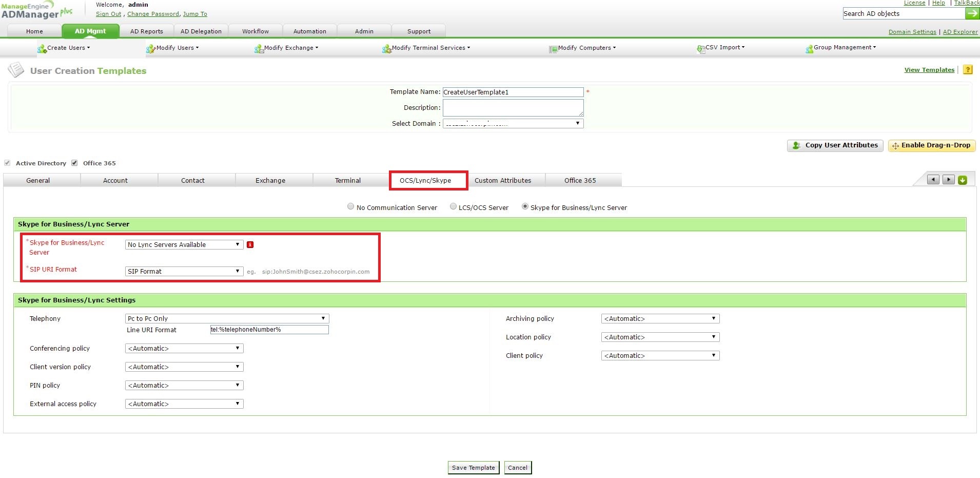The image size is (980, 478).
Task: Expand the PIN policy dropdown
Action: (x=184, y=386)
